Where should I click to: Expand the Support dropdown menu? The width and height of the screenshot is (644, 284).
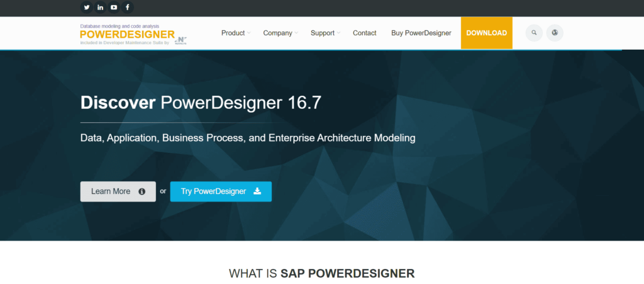(x=325, y=33)
